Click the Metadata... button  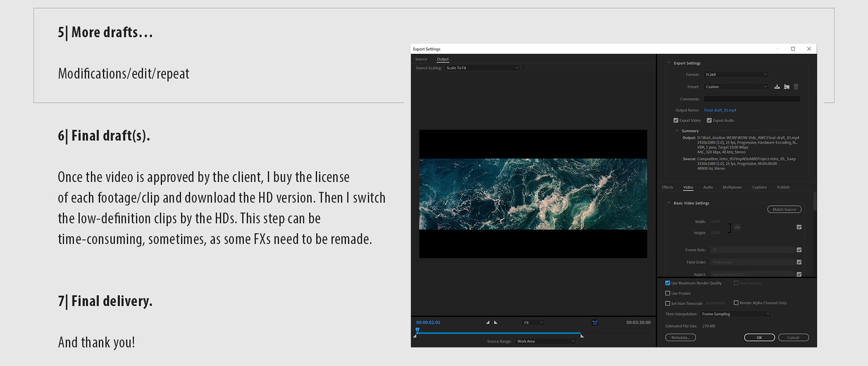(x=680, y=337)
